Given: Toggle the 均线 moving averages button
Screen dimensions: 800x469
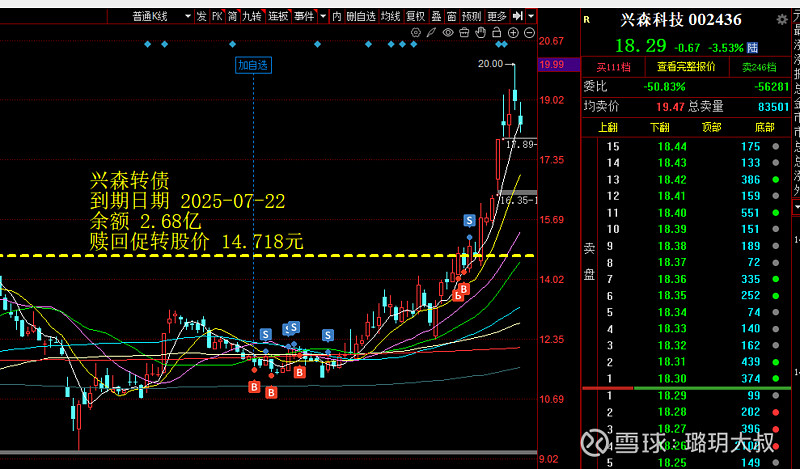Looking at the screenshot, I should [391, 16].
